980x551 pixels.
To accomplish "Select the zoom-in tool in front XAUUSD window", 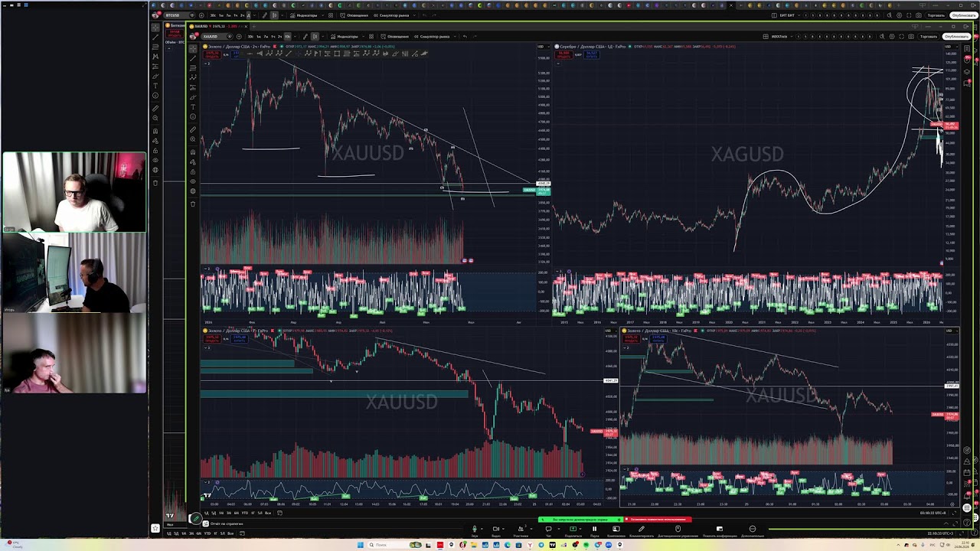I will [193, 139].
